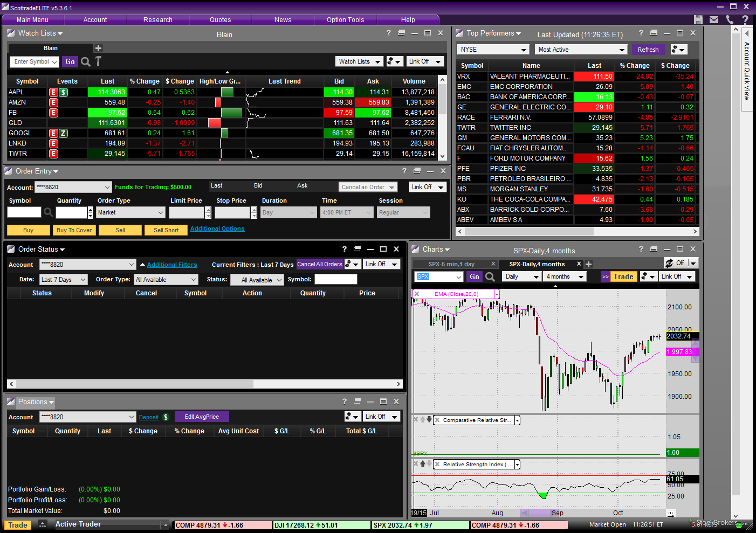
Task: Click the Refresh button in Top Performers
Action: pyautogui.click(x=648, y=50)
